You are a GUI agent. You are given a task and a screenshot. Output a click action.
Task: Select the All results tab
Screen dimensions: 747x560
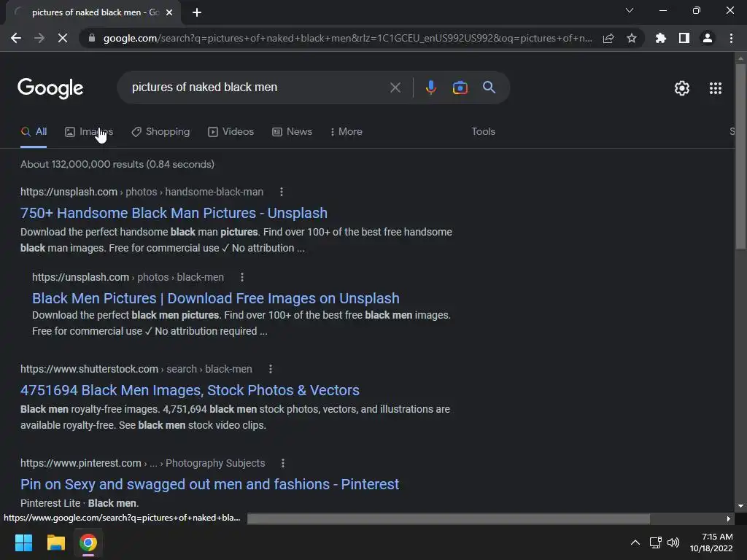pyautogui.click(x=34, y=132)
